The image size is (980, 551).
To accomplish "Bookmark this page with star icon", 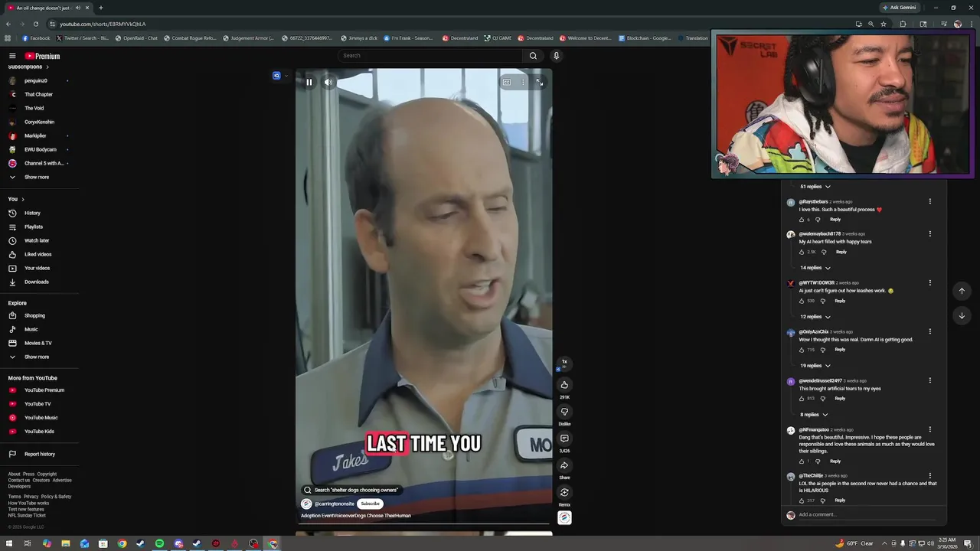I will (884, 24).
